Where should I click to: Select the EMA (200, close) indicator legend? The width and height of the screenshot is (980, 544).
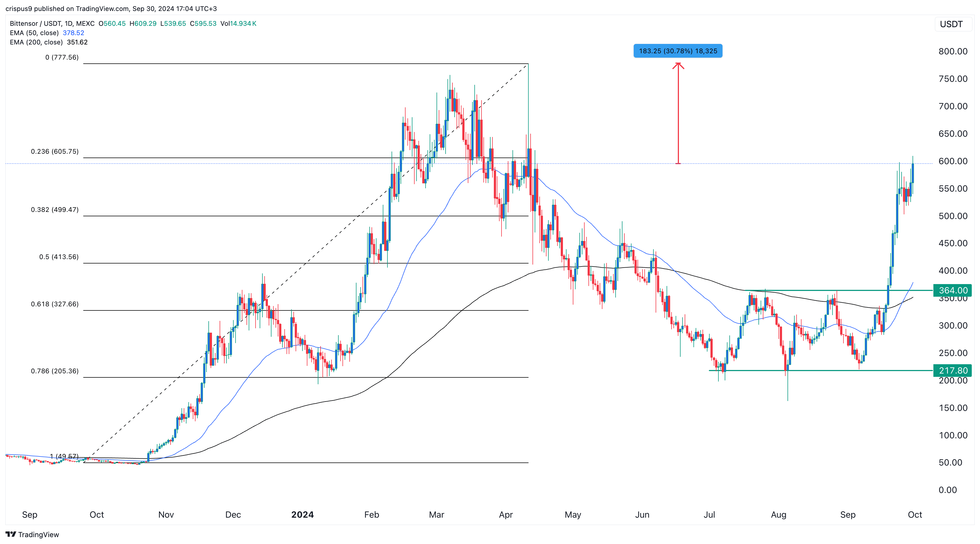(x=36, y=42)
